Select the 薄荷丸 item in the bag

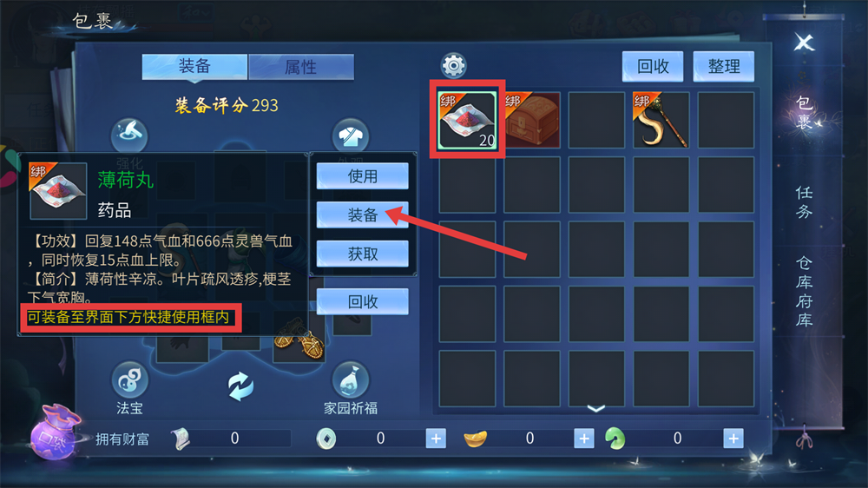467,120
